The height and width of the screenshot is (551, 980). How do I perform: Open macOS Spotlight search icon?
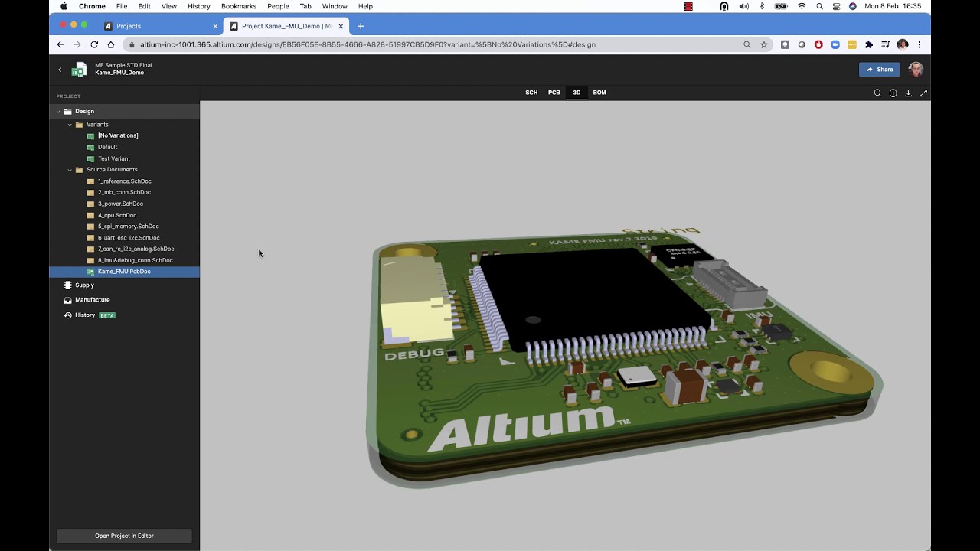[819, 6]
